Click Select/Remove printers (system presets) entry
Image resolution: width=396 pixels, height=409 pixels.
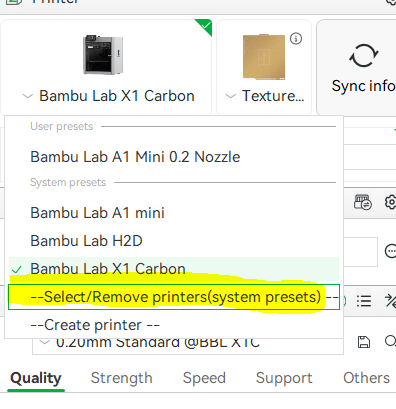[x=174, y=297]
